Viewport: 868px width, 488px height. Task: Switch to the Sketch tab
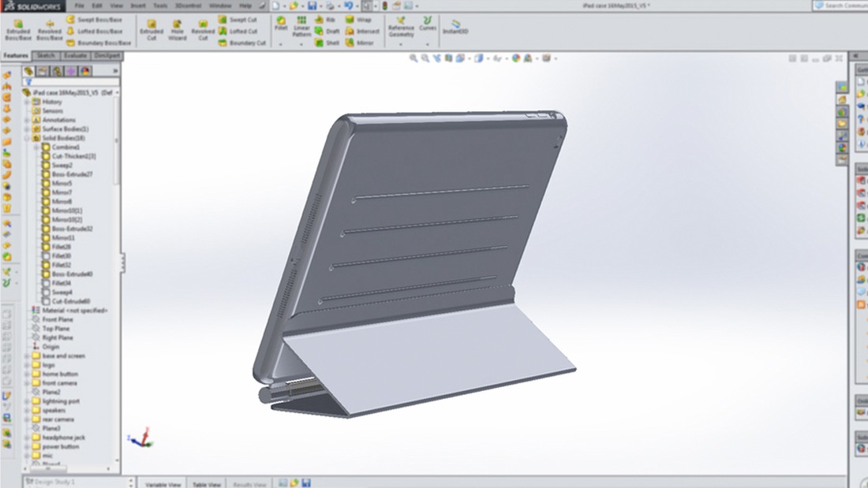(45, 55)
